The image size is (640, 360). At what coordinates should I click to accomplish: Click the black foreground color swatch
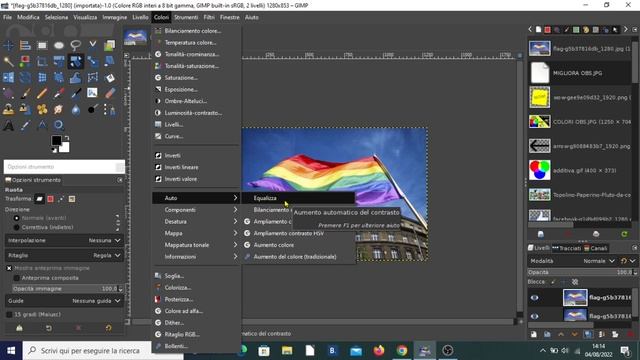tap(56, 140)
